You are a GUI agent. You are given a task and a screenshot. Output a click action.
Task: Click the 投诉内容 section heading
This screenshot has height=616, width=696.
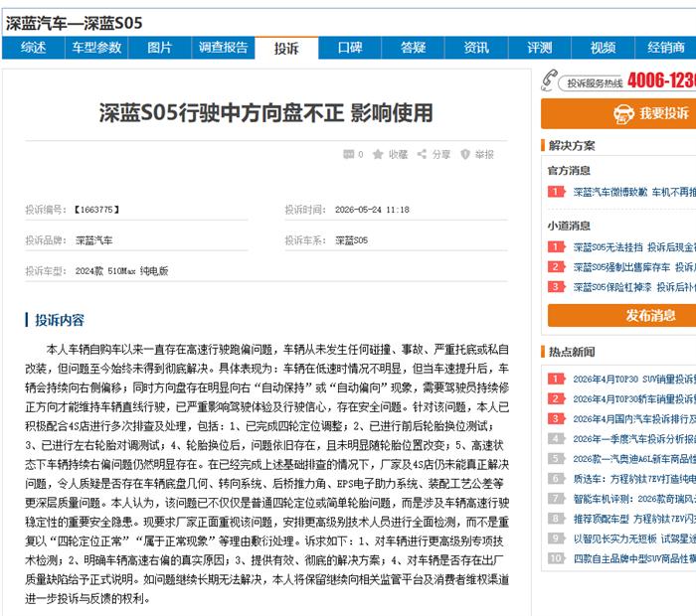point(60,320)
